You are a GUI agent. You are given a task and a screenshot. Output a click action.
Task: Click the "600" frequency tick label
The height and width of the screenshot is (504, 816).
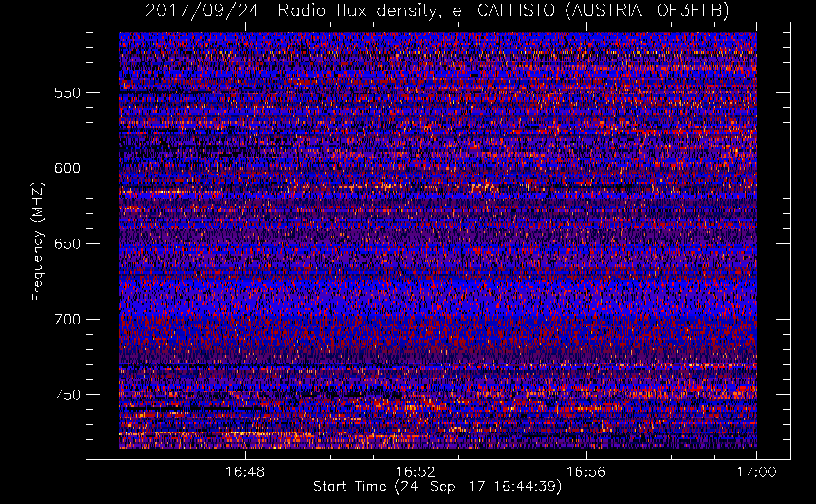68,168
